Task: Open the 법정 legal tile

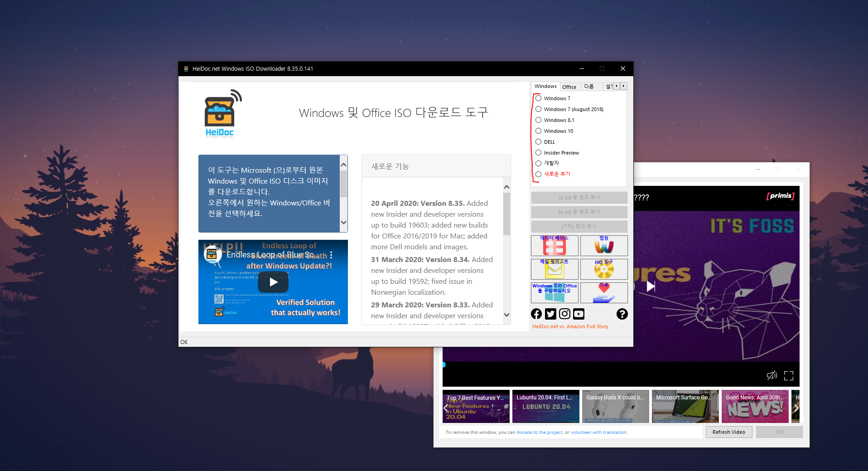Action: pos(604,245)
